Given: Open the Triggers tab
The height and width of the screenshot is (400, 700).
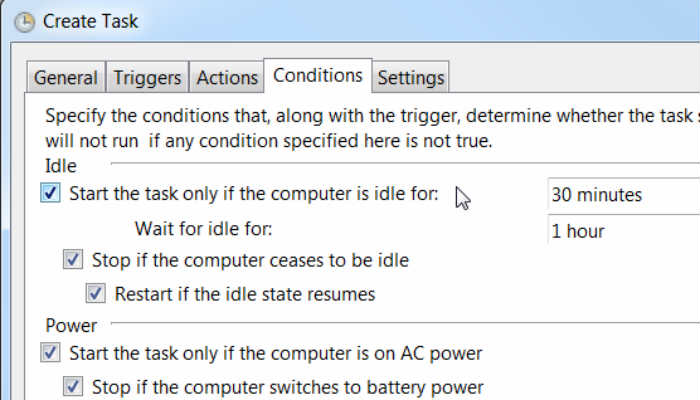Looking at the screenshot, I should click(148, 78).
